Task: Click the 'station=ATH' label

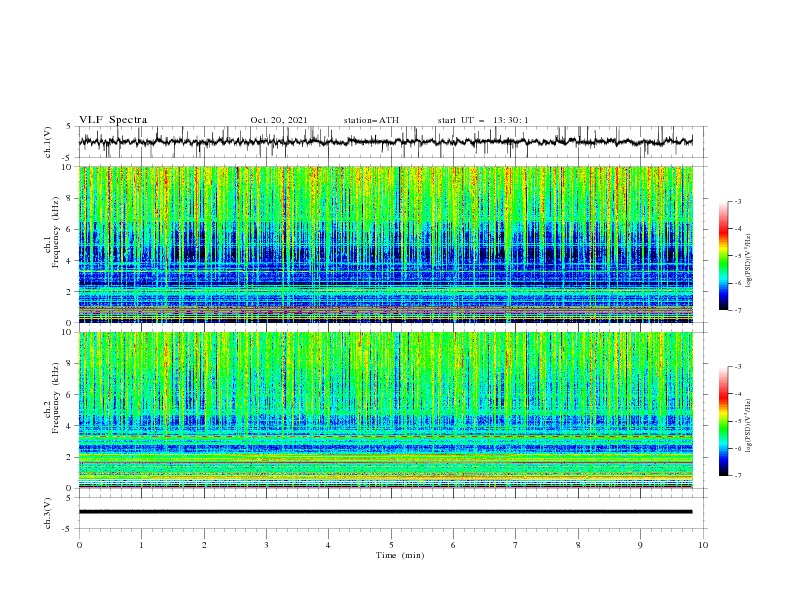Action: tap(371, 120)
